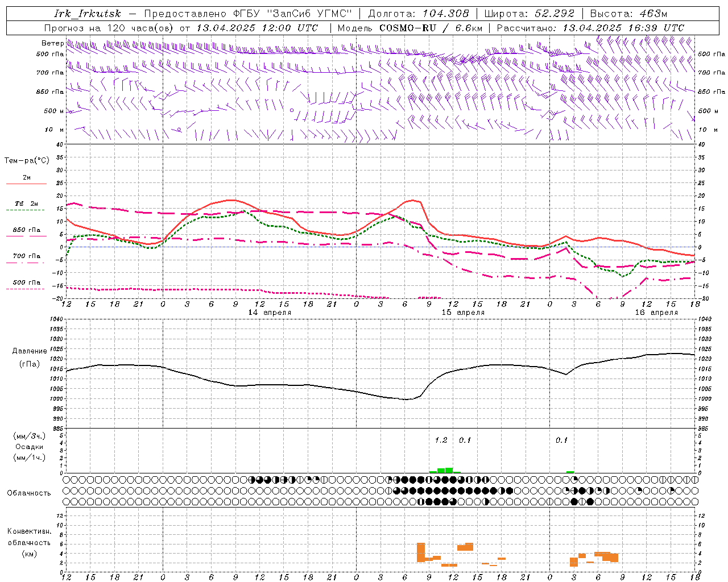The width and height of the screenshot is (728, 582).
Task: Click the '(мм/1ч.)' precipitation unit label
Action: click(30, 458)
